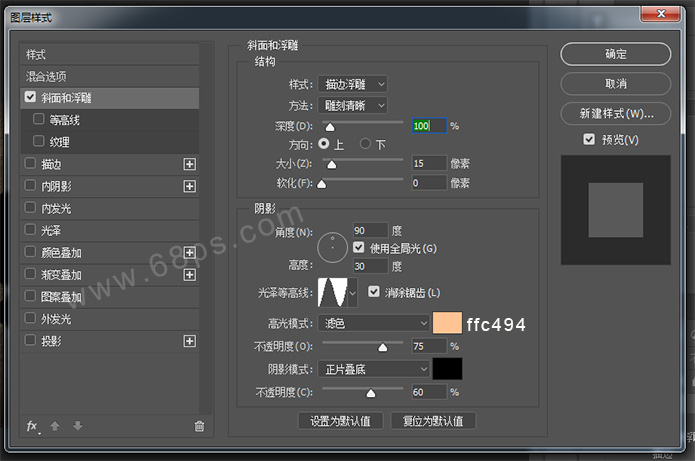695x461 pixels.
Task: Close the 图层样式 dialog with X
Action: (660, 14)
